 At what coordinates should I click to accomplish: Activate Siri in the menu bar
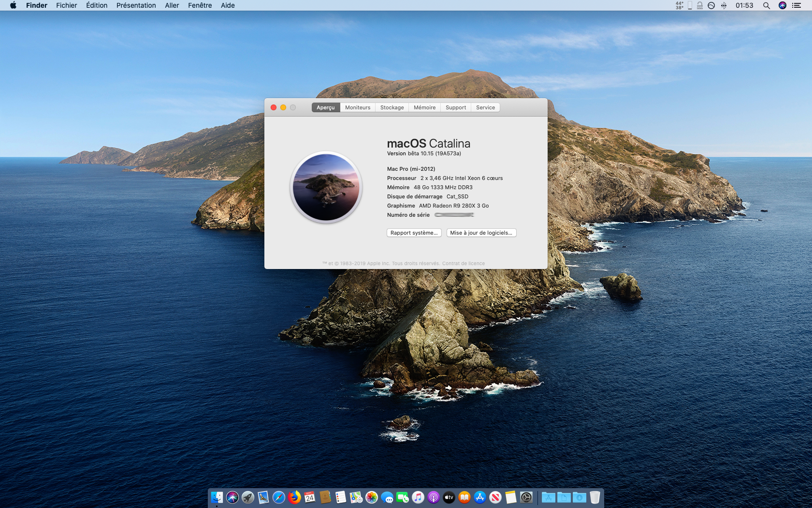click(x=783, y=5)
